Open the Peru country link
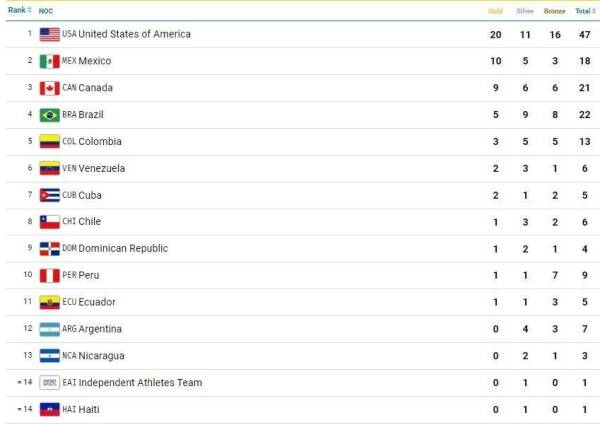 88,275
